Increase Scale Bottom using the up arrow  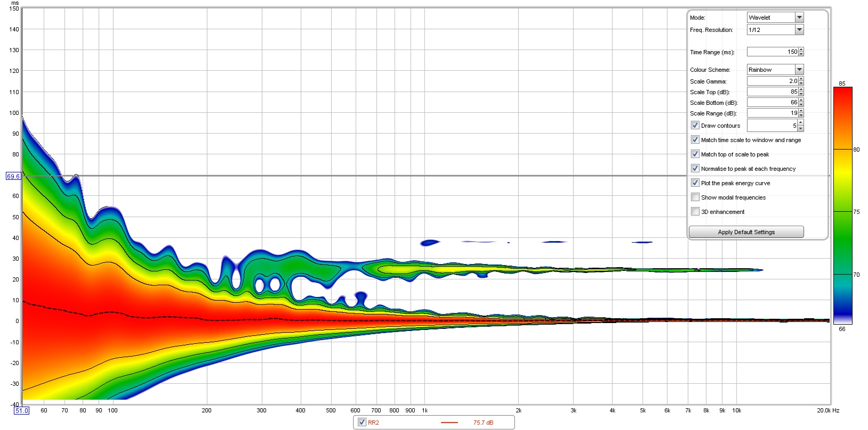tap(801, 100)
